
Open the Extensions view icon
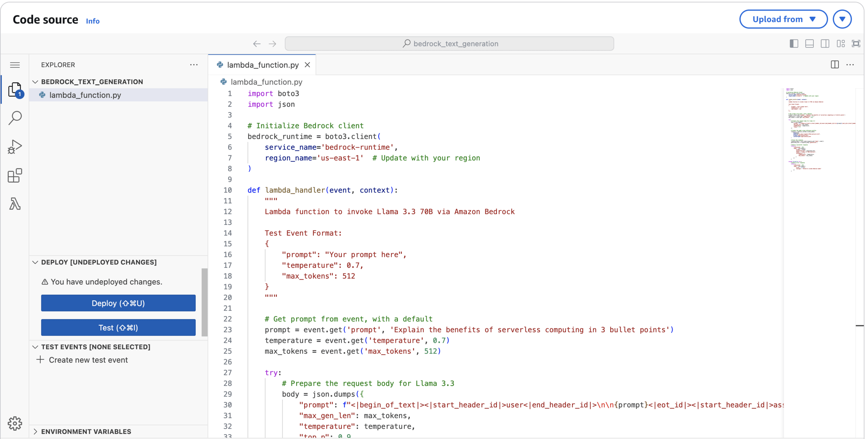coord(15,176)
